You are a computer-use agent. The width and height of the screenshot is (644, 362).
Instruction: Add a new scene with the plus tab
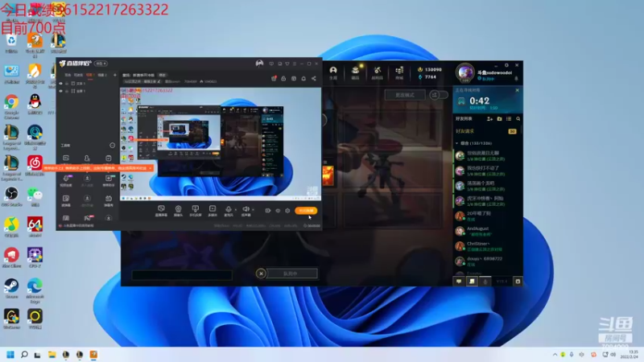pos(115,75)
